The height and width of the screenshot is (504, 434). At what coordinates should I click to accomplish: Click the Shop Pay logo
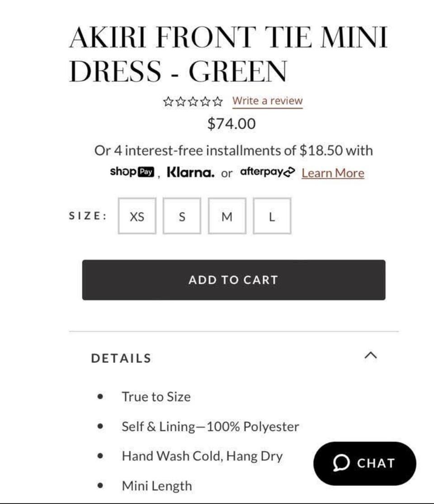132,172
